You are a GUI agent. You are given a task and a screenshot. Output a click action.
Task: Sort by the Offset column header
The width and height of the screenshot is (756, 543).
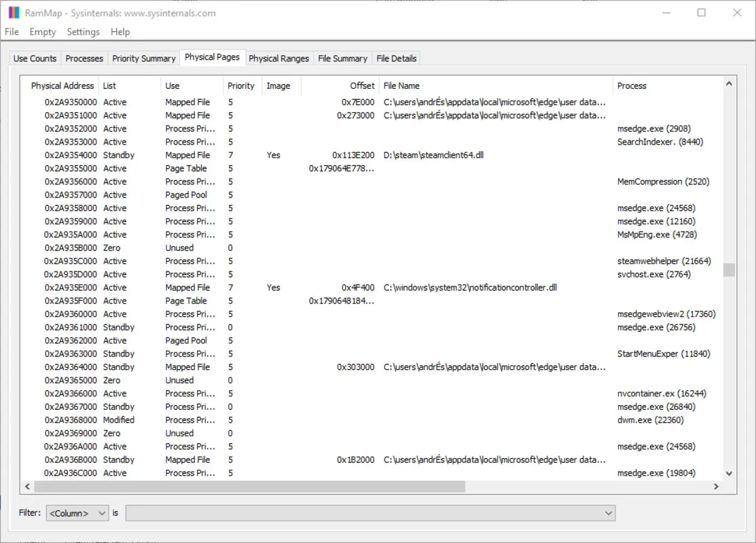point(340,86)
